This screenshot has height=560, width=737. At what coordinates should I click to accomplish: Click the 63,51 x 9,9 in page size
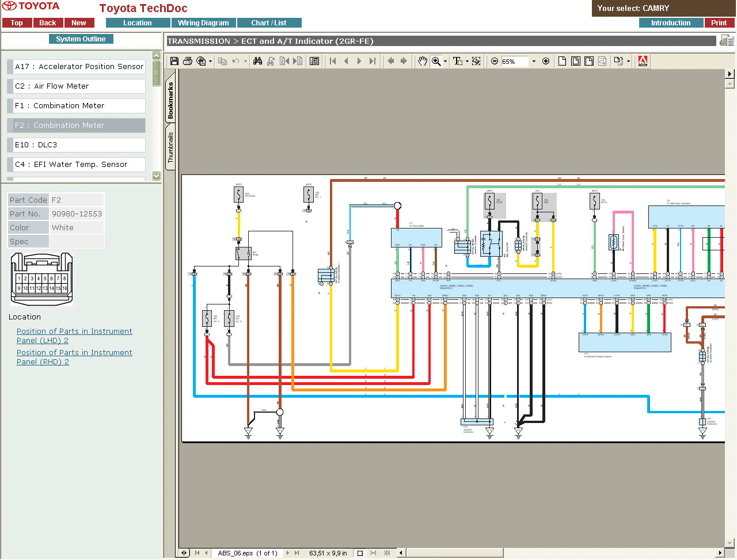point(328,553)
